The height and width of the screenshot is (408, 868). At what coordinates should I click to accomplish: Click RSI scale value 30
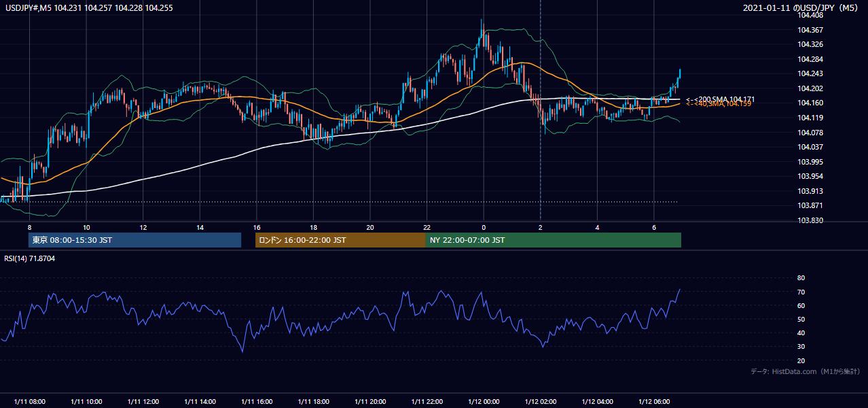pyautogui.click(x=801, y=347)
